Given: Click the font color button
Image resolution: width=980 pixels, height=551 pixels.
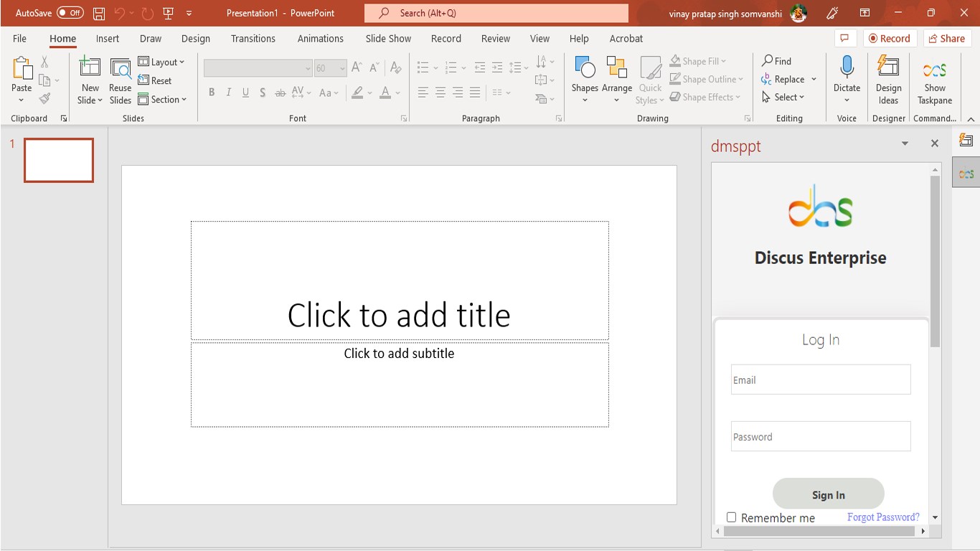Looking at the screenshot, I should (385, 93).
